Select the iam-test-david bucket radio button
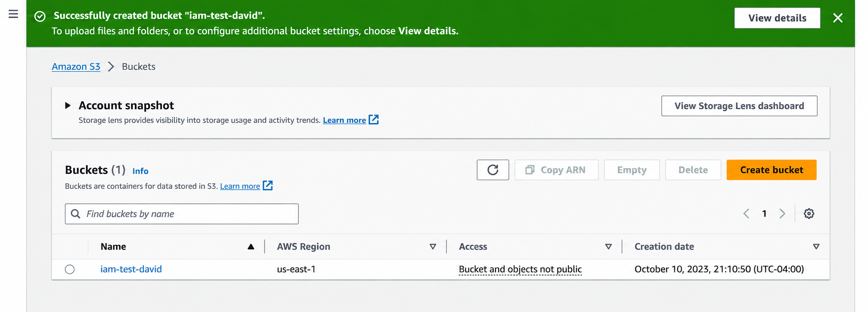 [x=70, y=269]
